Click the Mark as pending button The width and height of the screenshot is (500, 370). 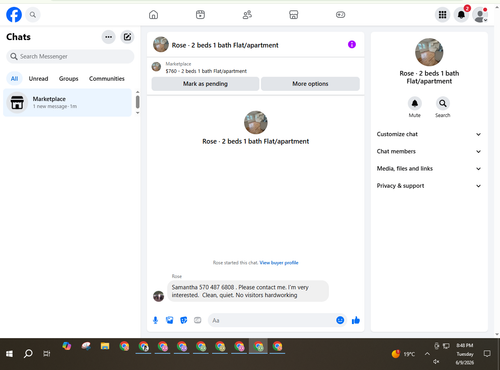(205, 84)
